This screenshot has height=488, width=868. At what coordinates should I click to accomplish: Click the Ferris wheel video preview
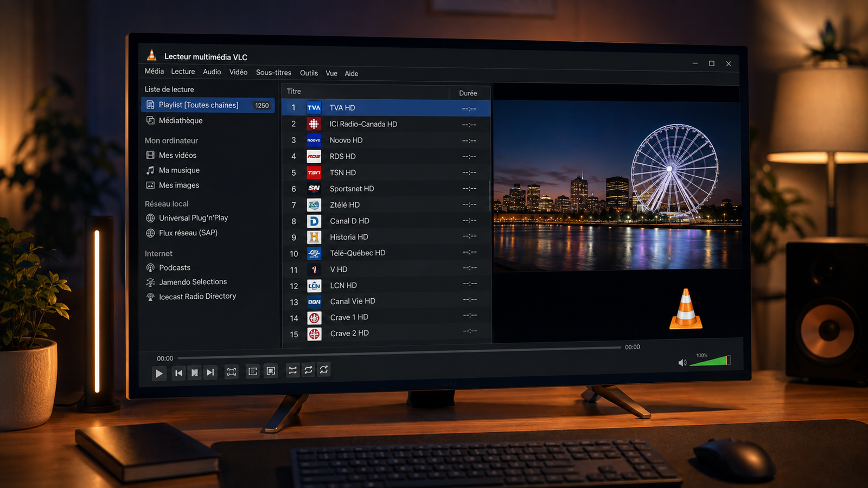(617, 185)
